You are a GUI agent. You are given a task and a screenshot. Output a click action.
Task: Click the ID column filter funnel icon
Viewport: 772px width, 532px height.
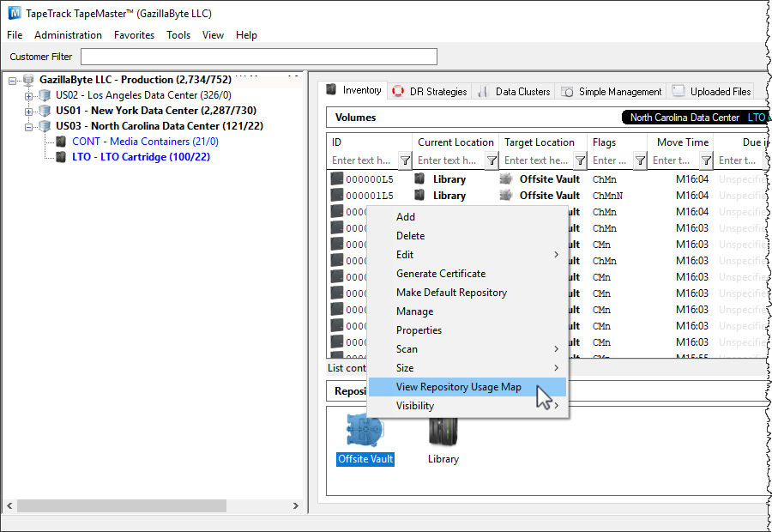coord(405,160)
